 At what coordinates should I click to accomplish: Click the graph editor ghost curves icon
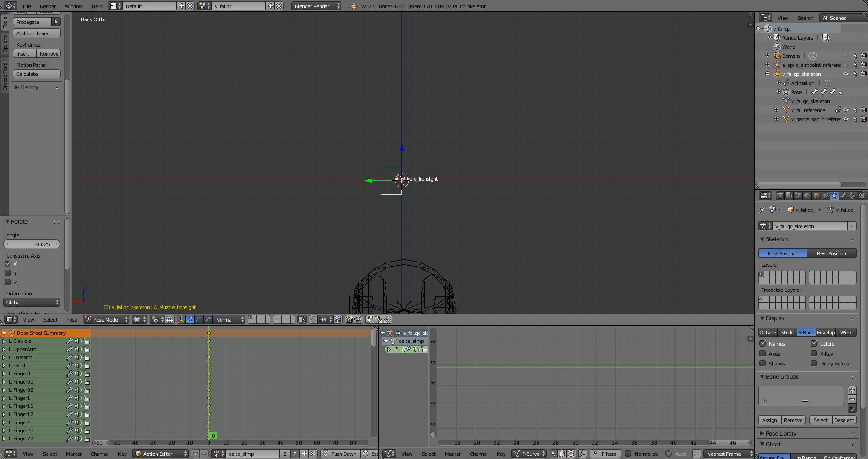(x=562, y=454)
